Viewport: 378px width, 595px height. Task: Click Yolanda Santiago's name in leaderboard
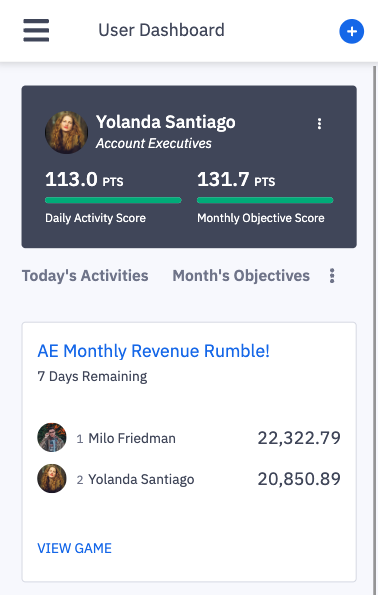(141, 479)
